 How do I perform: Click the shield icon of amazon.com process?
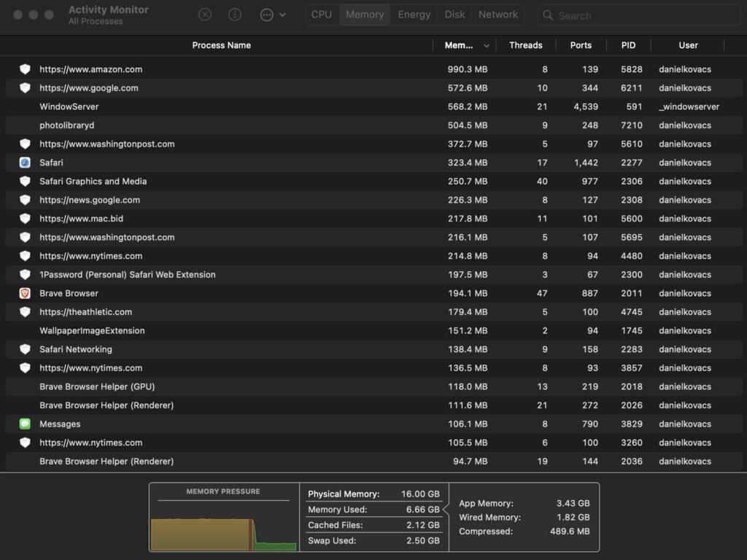click(x=26, y=69)
